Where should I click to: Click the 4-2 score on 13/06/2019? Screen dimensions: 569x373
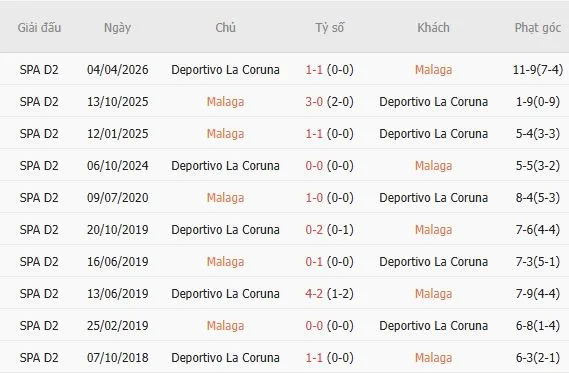(314, 294)
